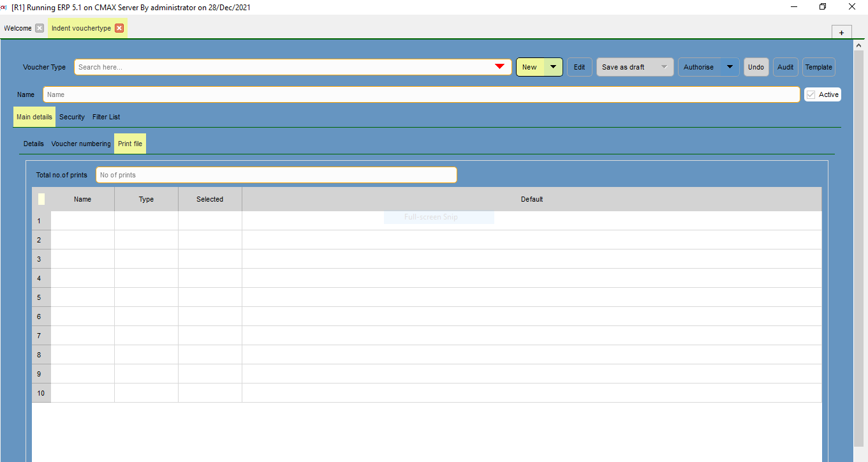Restore down the window
This screenshot has width=868, height=462.
[823, 6]
